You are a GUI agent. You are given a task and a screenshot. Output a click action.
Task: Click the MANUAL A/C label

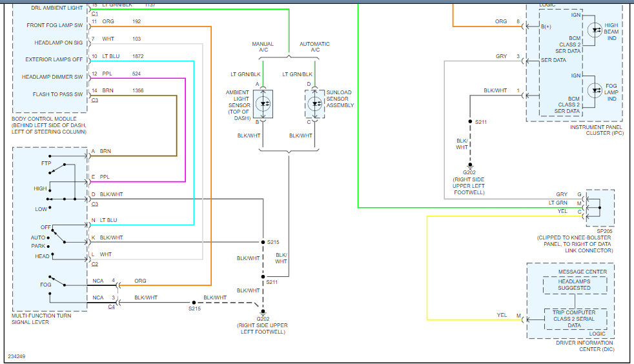pyautogui.click(x=263, y=47)
